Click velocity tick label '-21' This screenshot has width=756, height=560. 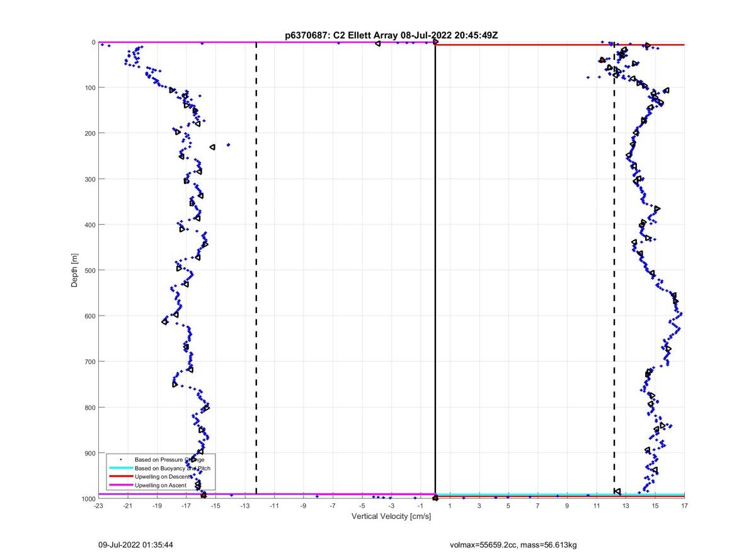coord(127,505)
